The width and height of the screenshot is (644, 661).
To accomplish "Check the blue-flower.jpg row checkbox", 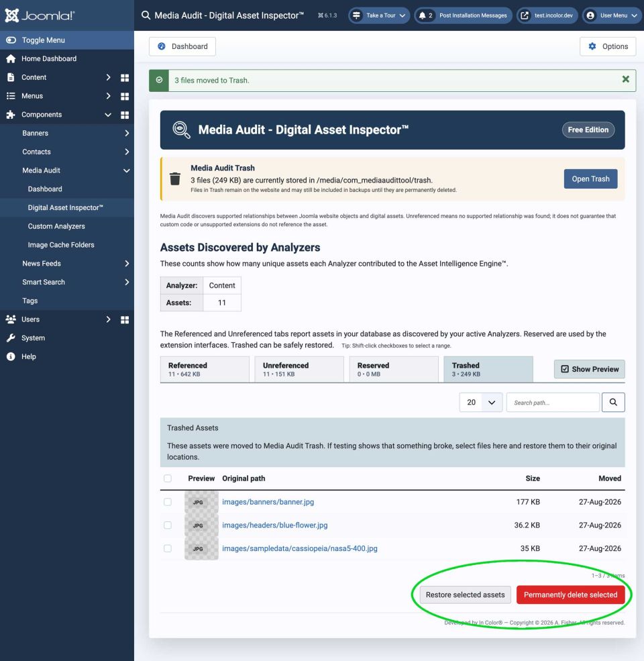I will (168, 525).
